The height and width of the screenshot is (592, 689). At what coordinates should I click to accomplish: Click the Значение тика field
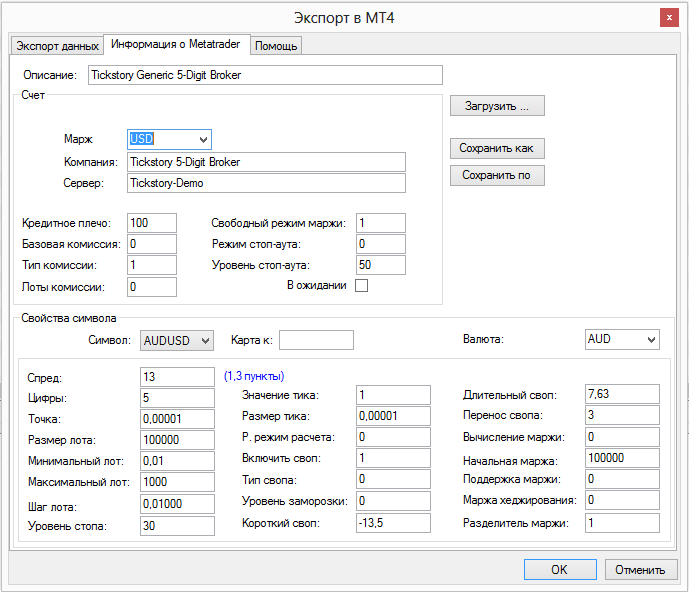click(x=393, y=395)
